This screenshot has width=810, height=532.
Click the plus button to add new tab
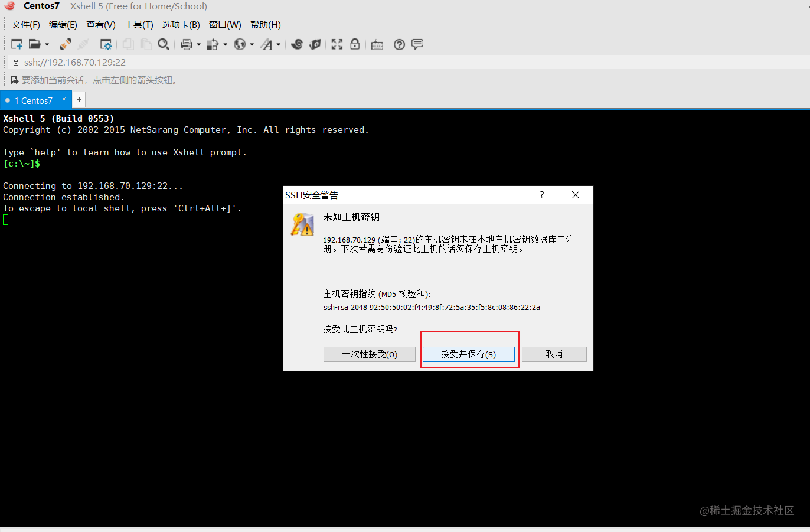[79, 99]
